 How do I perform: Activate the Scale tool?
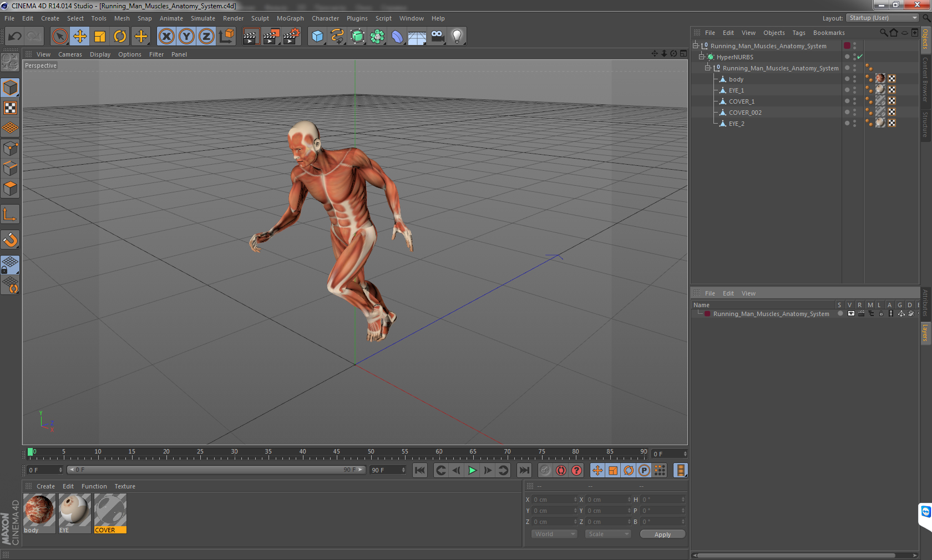pyautogui.click(x=100, y=37)
